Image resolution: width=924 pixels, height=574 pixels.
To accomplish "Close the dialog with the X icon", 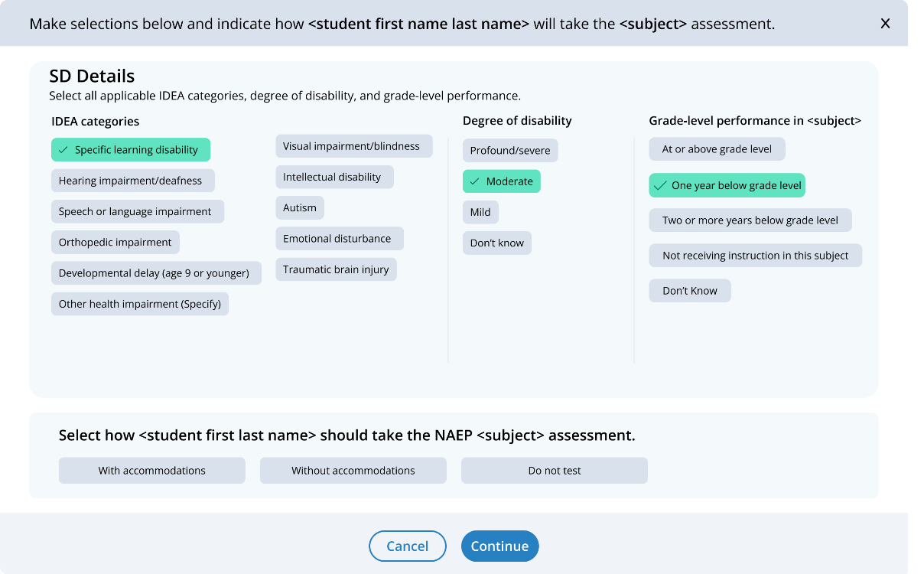I will [885, 24].
